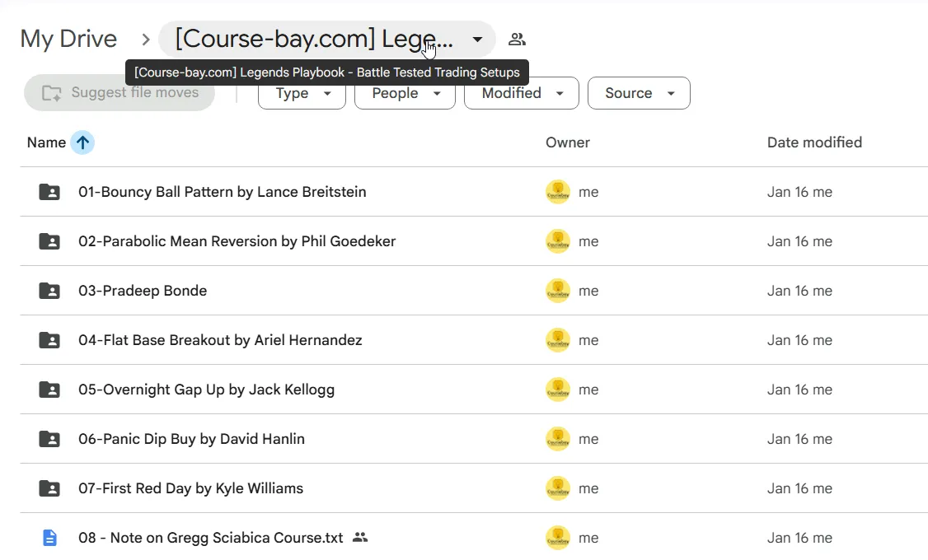
Task: Click owner 'me' text in 08 - Note row
Action: [588, 538]
